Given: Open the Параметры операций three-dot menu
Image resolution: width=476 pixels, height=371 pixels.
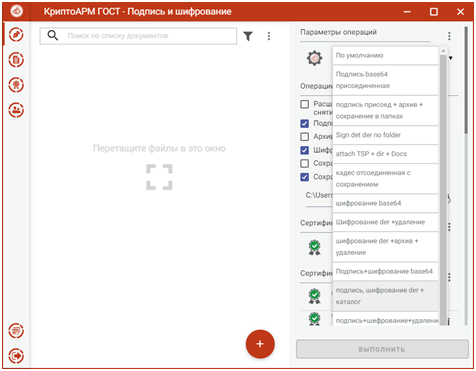Looking at the screenshot, I should (x=449, y=36).
